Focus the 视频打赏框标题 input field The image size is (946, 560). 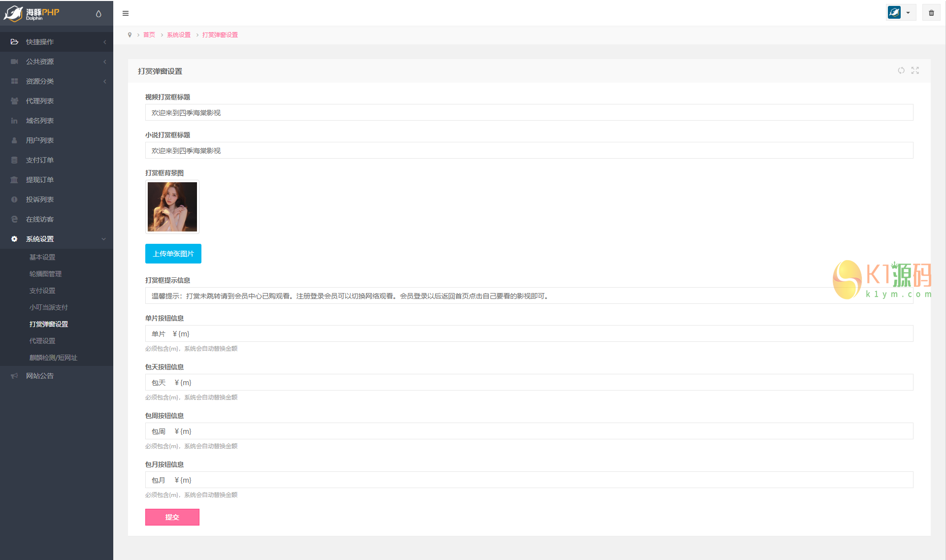coord(529,113)
